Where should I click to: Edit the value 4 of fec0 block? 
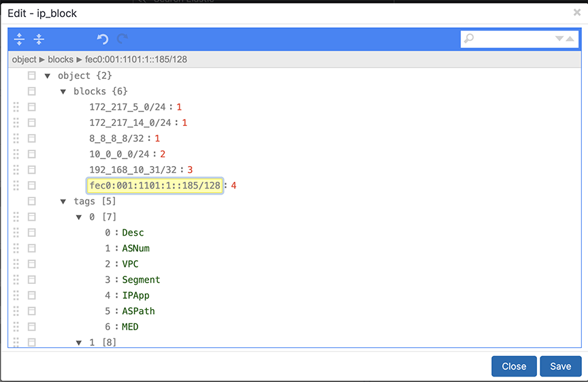point(233,186)
